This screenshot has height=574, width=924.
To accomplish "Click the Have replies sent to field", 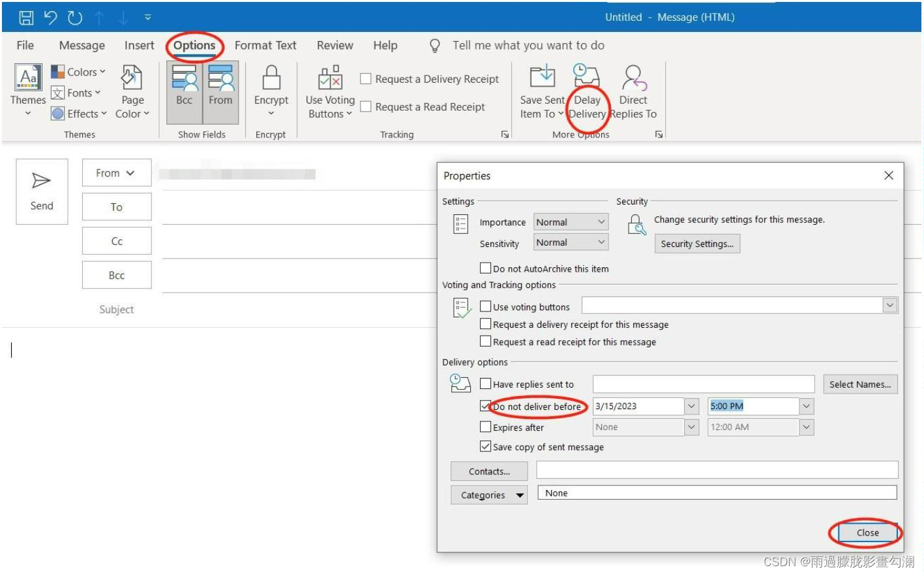I will [x=704, y=384].
